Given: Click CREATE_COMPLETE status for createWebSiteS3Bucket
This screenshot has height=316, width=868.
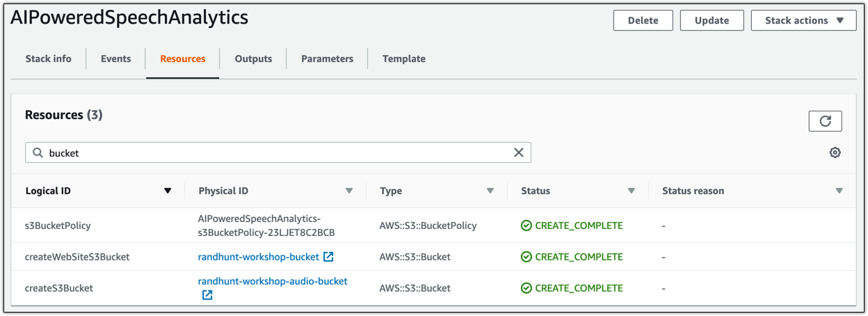Looking at the screenshot, I should coord(579,257).
